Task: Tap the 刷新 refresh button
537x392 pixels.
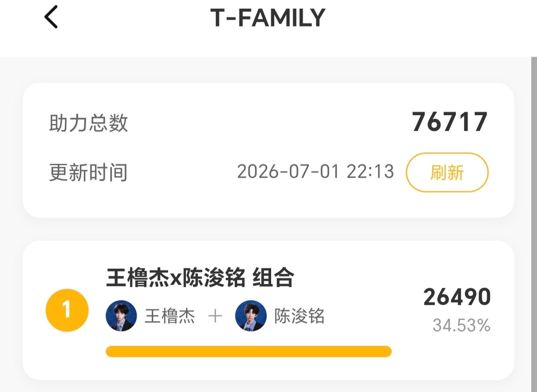Action: tap(447, 172)
